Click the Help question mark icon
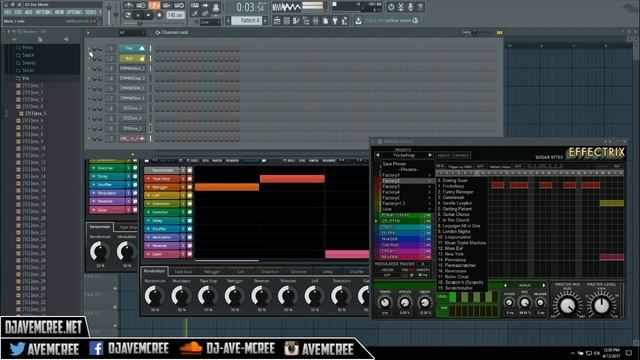Viewport: 640px width, 360px height. click(420, 7)
